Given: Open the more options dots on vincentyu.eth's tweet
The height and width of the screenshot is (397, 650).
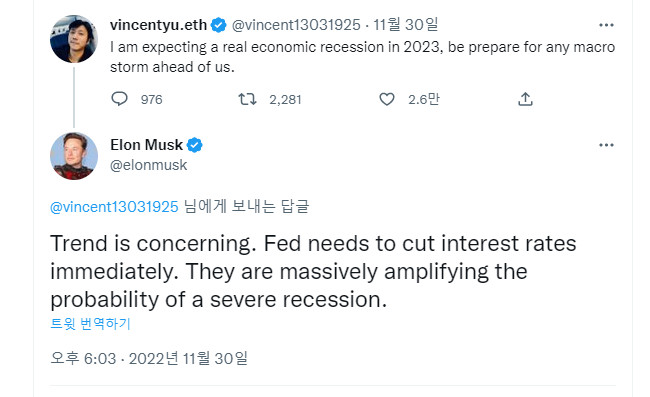Looking at the screenshot, I should pyautogui.click(x=606, y=25).
